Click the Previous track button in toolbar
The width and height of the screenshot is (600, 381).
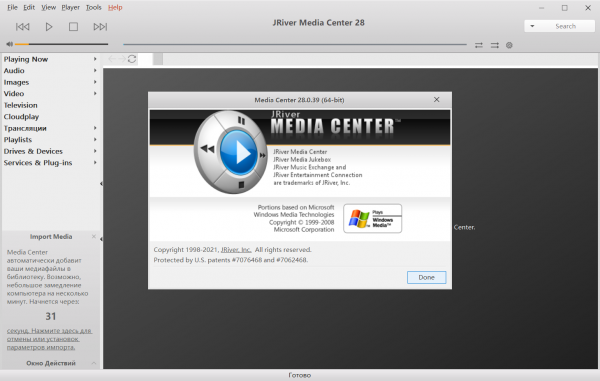click(23, 27)
